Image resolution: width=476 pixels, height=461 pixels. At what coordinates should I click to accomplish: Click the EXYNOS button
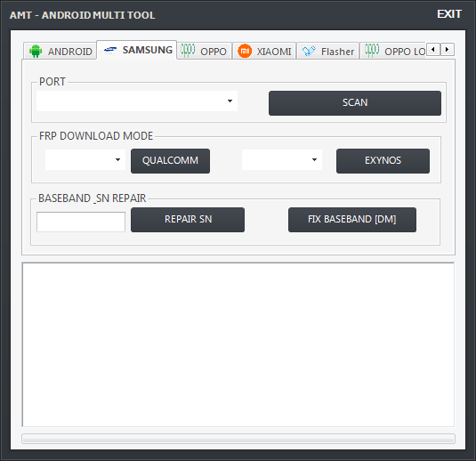(x=383, y=161)
